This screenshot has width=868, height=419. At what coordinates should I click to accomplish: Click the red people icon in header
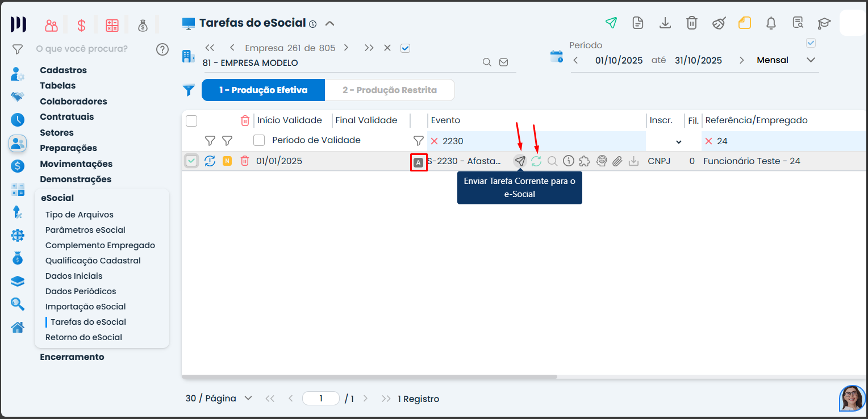[x=52, y=26]
